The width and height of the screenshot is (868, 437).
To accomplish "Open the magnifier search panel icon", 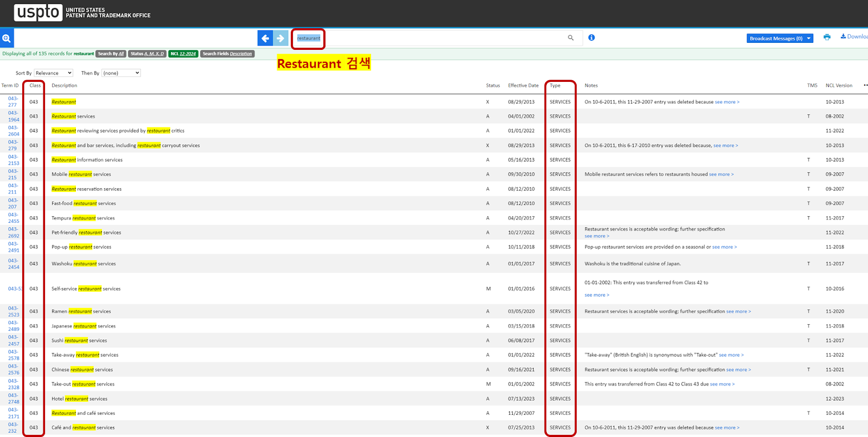I will (7, 38).
